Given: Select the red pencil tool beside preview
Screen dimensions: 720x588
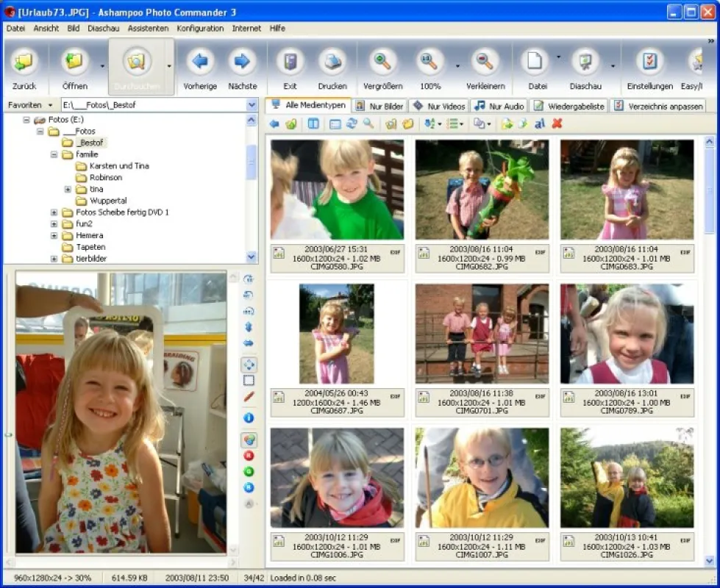Looking at the screenshot, I should (x=249, y=397).
